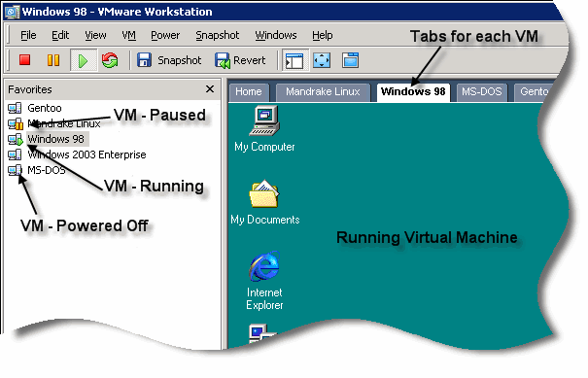The width and height of the screenshot is (588, 378).
Task: Select Windows 98 in Favorites list
Action: pyautogui.click(x=55, y=139)
